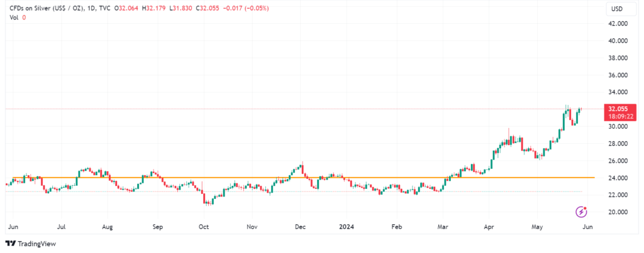Click the Vol indicator label
This screenshot has height=253, width=644.
click(x=14, y=18)
